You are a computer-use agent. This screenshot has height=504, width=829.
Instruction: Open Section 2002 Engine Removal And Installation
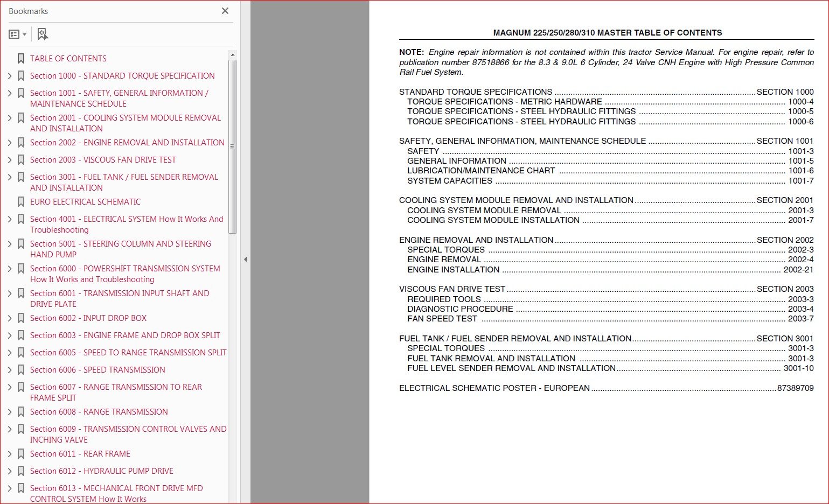click(127, 143)
